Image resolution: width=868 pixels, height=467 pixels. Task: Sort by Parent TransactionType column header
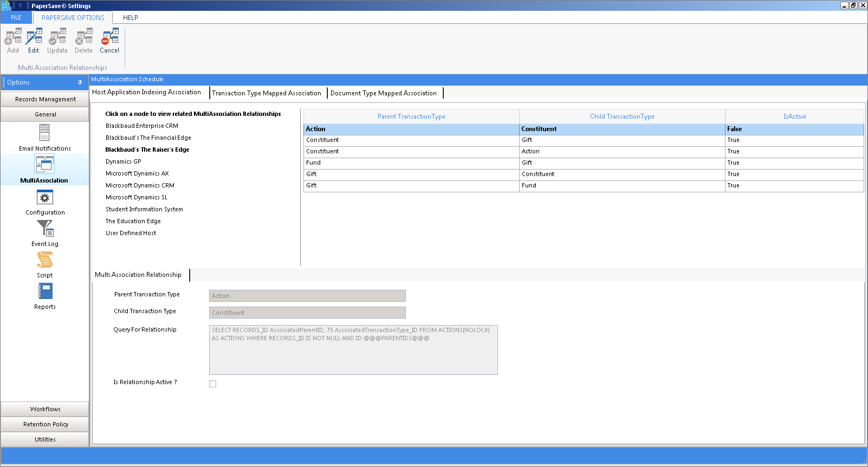411,116
